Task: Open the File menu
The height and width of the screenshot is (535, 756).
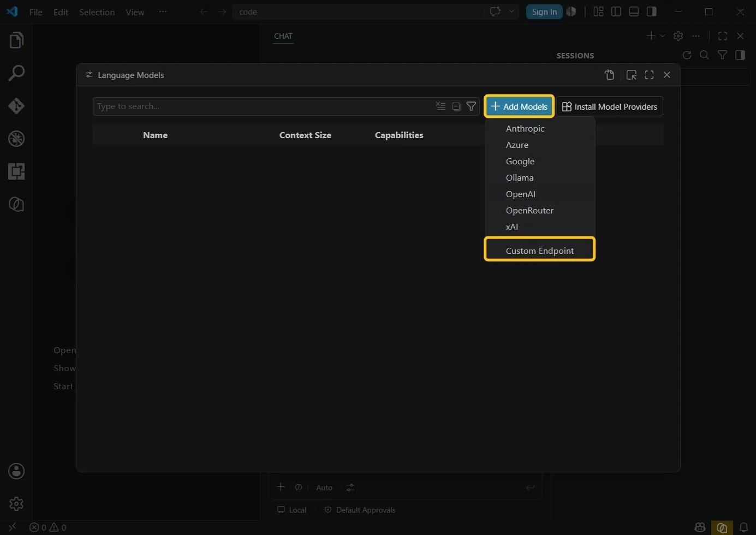Action: tap(36, 12)
